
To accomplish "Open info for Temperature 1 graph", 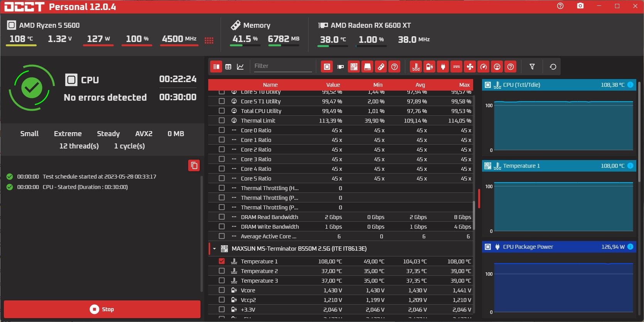I will pyautogui.click(x=631, y=166).
